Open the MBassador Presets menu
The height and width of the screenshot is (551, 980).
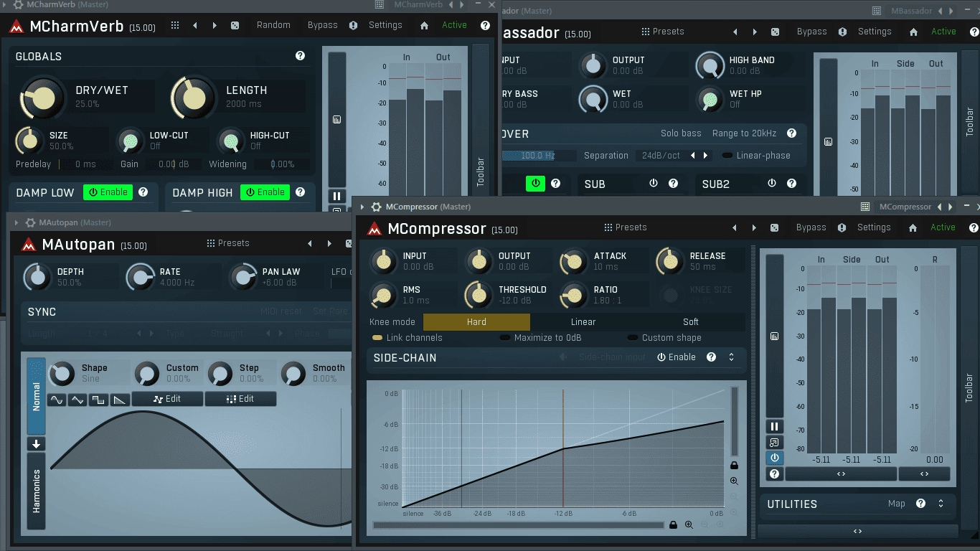[x=663, y=32]
